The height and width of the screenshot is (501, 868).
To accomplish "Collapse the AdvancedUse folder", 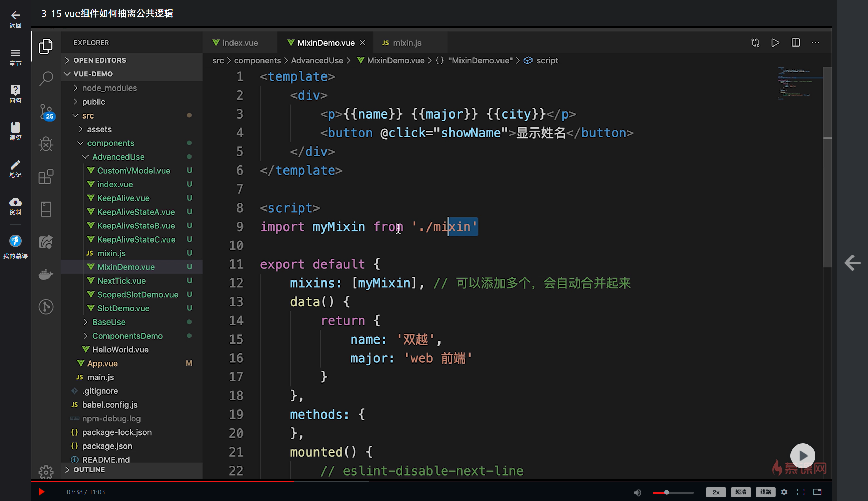I will (x=132, y=157).
